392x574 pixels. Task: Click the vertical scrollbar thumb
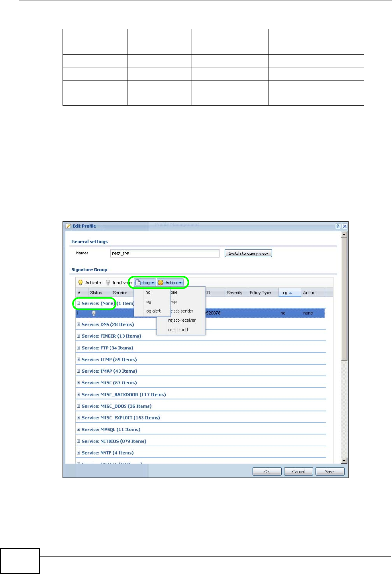(344, 299)
